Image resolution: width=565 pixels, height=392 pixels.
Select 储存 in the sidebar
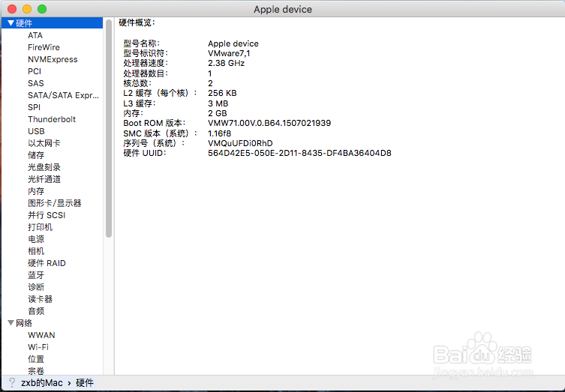[36, 155]
